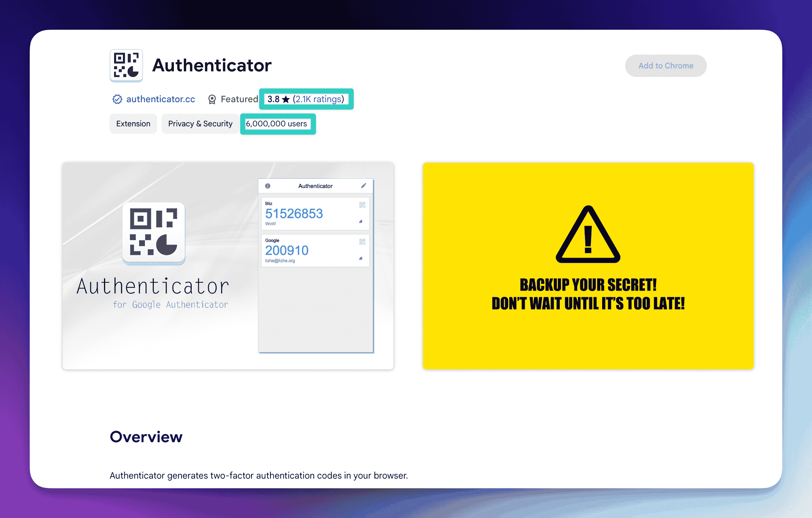This screenshot has width=812, height=518.
Task: Click the info icon in the popup preview
Action: coord(268,186)
